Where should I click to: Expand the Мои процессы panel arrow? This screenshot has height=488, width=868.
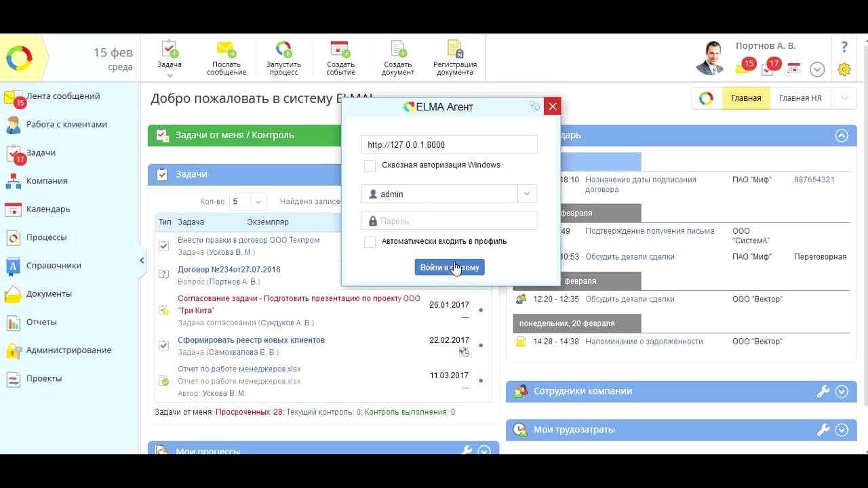point(484,450)
